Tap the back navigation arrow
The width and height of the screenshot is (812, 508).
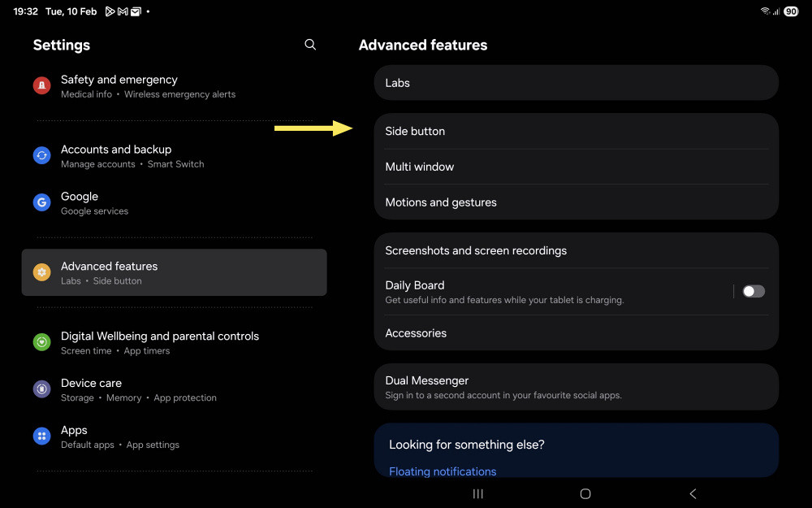(x=693, y=494)
